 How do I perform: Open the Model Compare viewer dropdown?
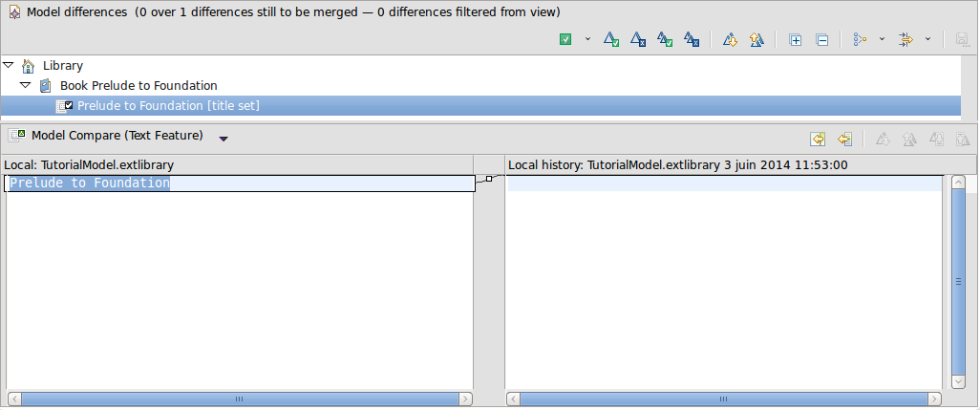(x=224, y=139)
